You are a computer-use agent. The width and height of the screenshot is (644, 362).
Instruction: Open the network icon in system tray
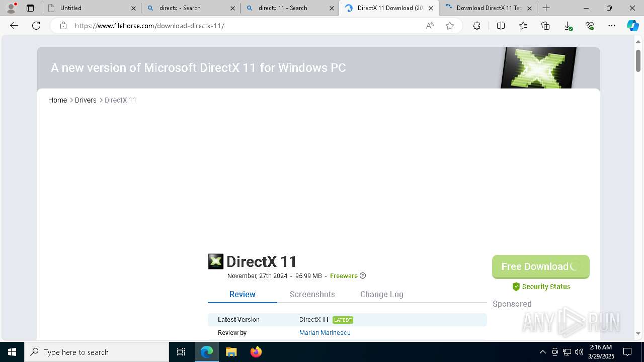(567, 352)
